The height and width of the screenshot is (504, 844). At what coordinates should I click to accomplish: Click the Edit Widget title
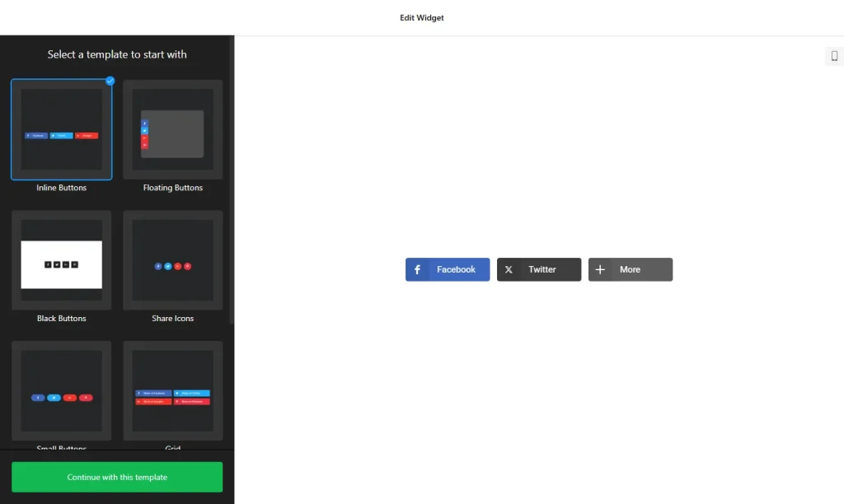pyautogui.click(x=422, y=18)
